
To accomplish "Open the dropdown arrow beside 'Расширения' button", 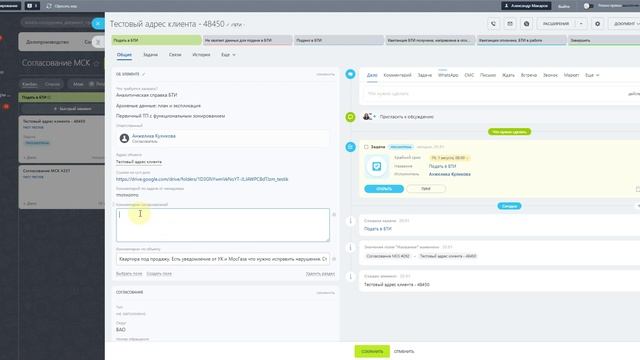I will [x=581, y=24].
